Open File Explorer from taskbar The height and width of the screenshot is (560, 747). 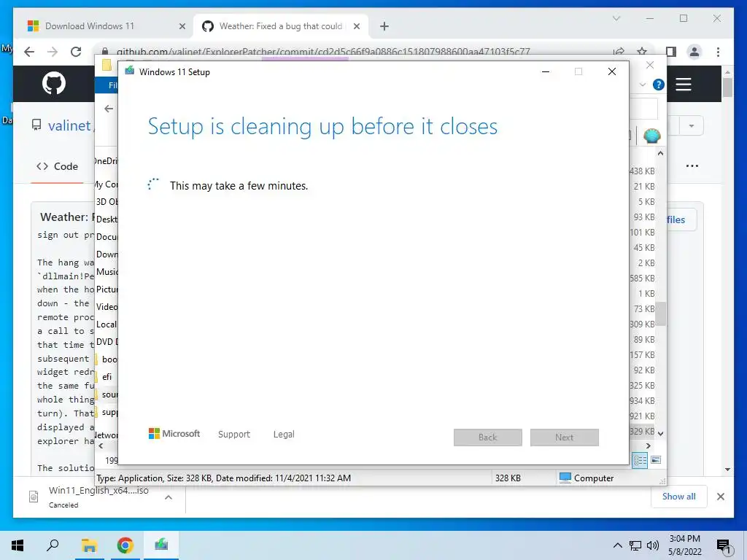pyautogui.click(x=89, y=545)
